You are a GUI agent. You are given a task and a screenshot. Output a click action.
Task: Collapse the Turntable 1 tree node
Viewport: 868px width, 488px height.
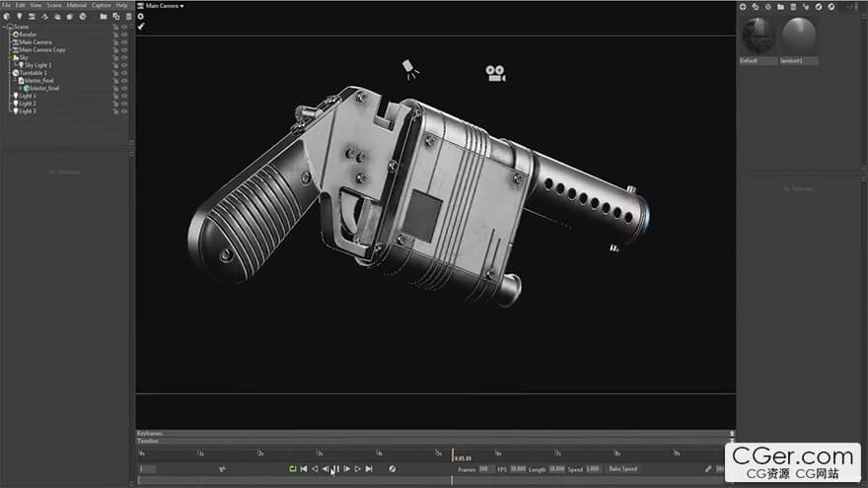[x=10, y=73]
